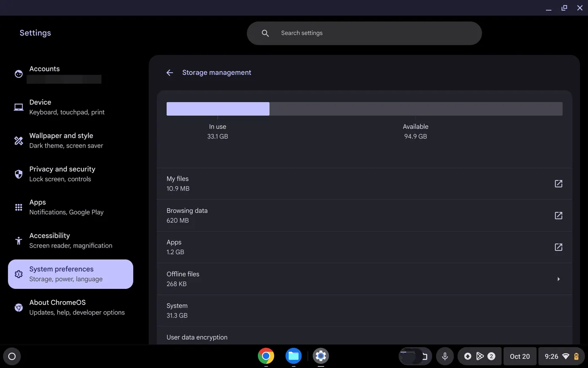Click the Storage management heading
The height and width of the screenshot is (368, 588).
click(x=217, y=73)
